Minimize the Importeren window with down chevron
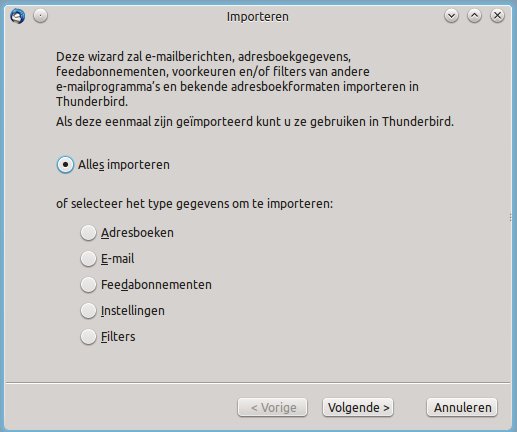 click(x=451, y=16)
